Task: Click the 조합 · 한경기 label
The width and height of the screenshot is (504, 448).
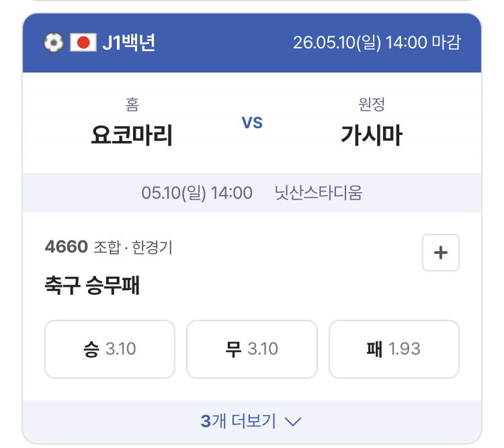Action: click(133, 247)
